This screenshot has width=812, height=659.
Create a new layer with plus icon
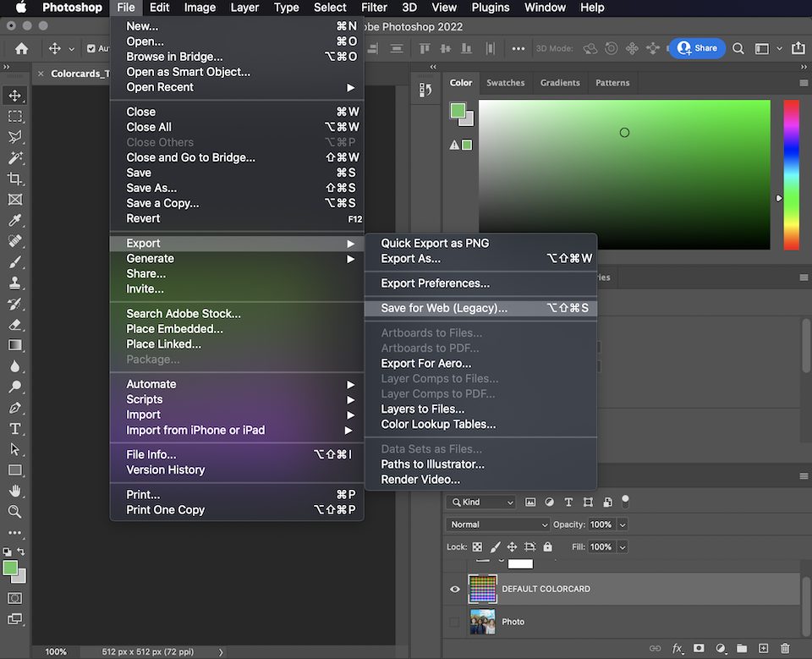point(763,648)
